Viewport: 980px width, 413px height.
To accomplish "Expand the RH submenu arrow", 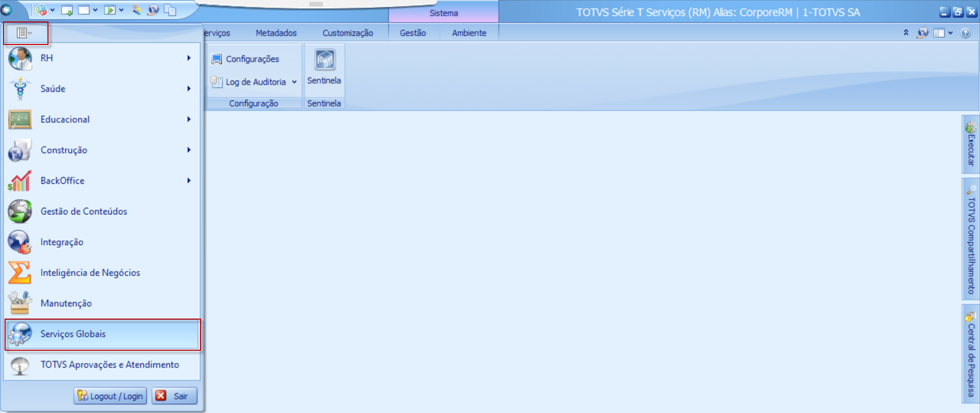I will point(189,58).
